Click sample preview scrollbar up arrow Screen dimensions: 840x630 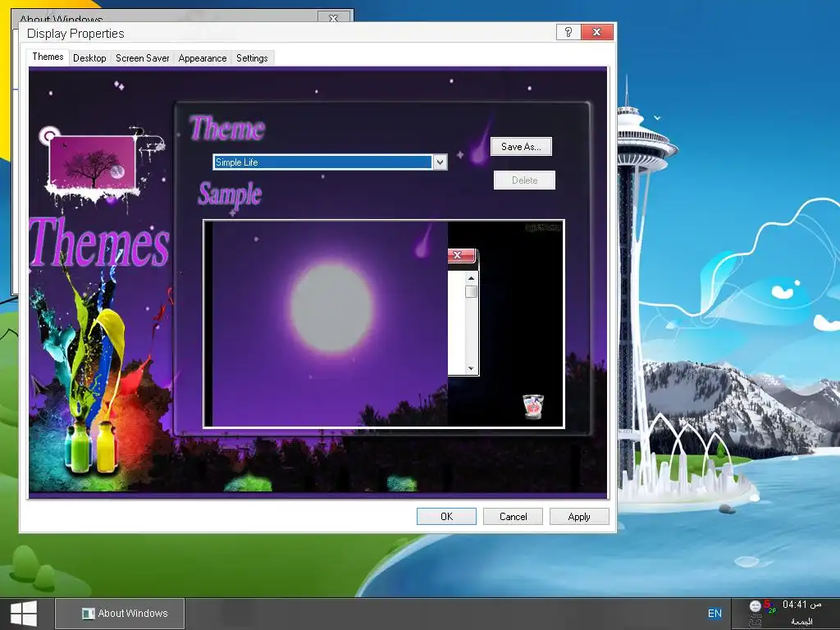[x=471, y=278]
